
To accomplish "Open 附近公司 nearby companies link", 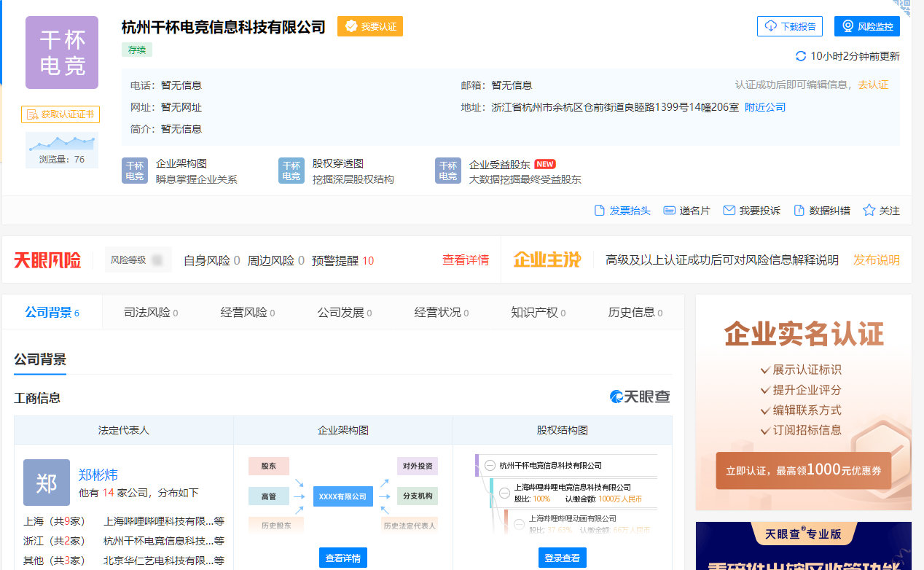I will coord(765,107).
